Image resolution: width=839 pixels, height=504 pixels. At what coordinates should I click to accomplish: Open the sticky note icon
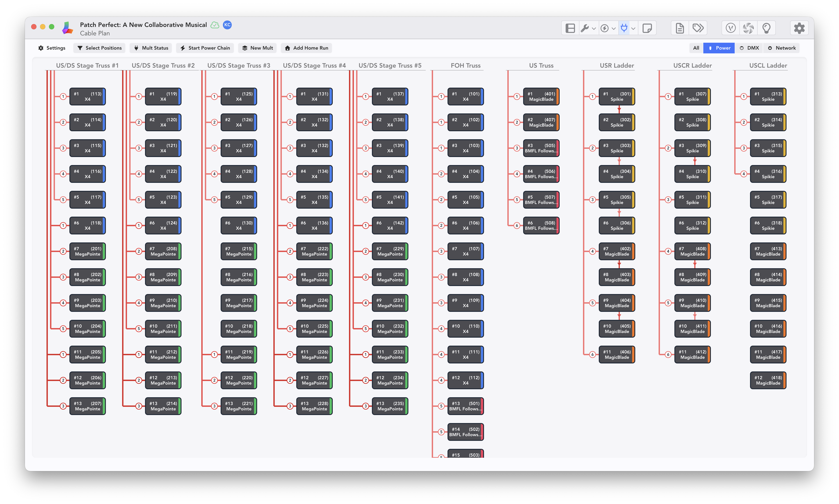pyautogui.click(x=647, y=28)
